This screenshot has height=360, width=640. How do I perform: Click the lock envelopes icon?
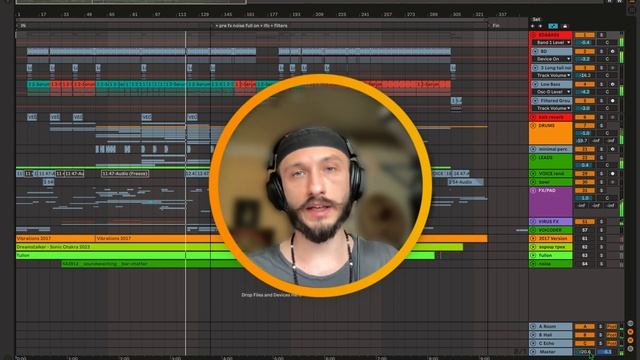click(565, 26)
